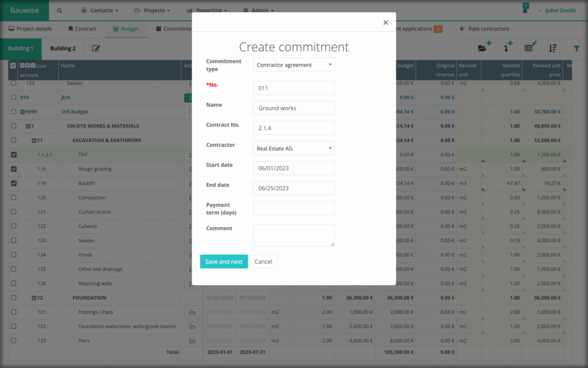Click the search magnifier icon in the top bar
The image size is (588, 368).
click(x=59, y=10)
